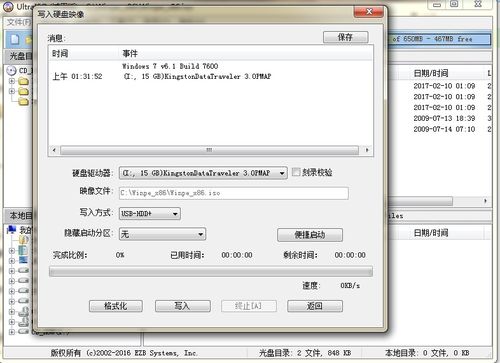
Task: Expand the second CD tree folder node
Action: pyautogui.click(x=12, y=91)
